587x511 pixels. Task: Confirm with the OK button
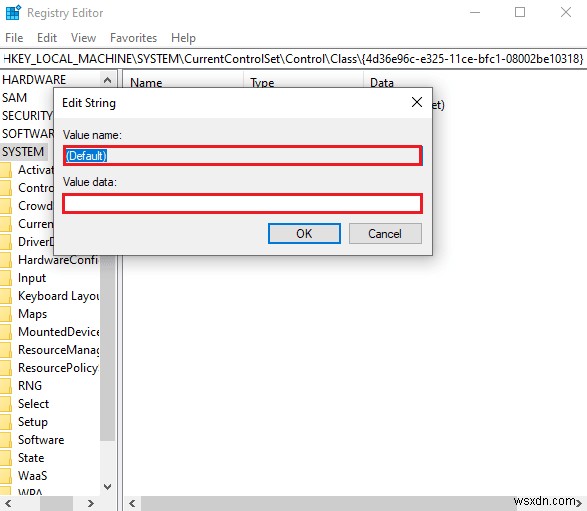(304, 234)
